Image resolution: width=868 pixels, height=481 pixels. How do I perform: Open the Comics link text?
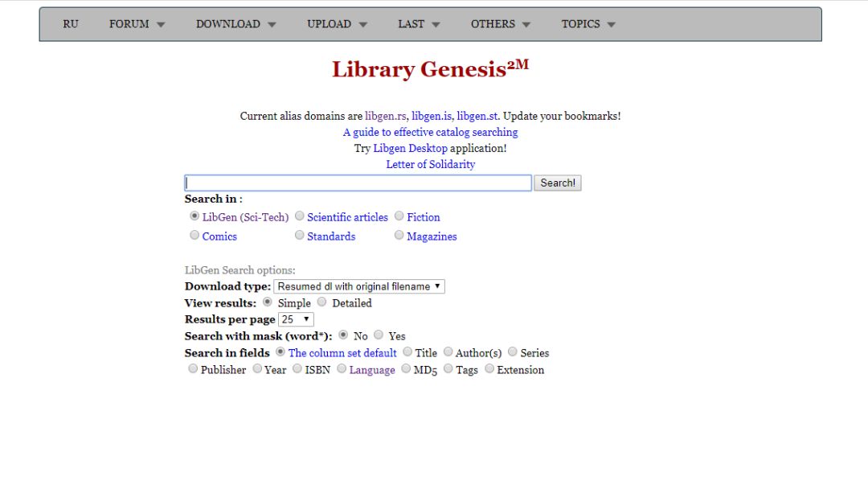click(219, 236)
